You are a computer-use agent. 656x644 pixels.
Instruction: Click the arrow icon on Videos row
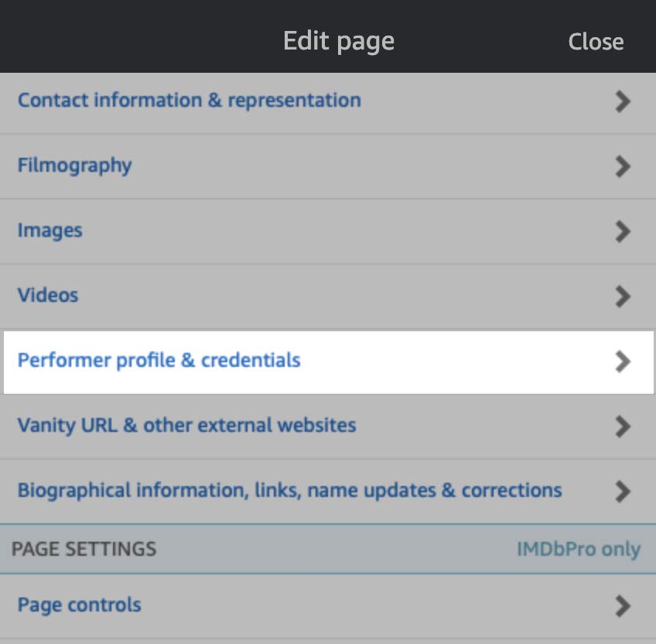click(x=623, y=296)
